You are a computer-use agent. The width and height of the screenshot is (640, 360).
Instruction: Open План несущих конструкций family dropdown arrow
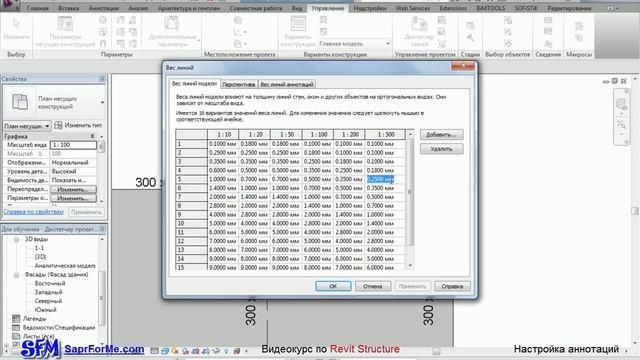point(102,102)
